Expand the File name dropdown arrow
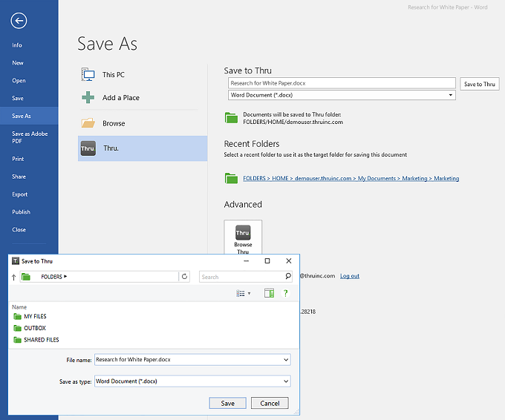 (x=286, y=360)
